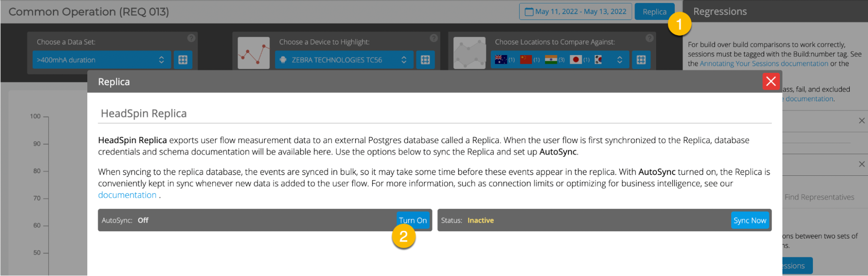Open the data set grid view icon

click(x=183, y=60)
